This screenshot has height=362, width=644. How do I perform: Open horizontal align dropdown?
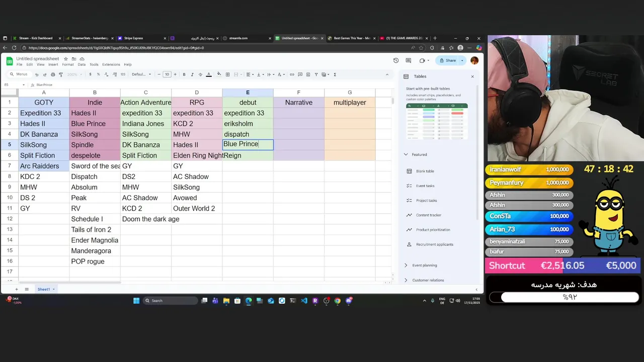pos(250,74)
